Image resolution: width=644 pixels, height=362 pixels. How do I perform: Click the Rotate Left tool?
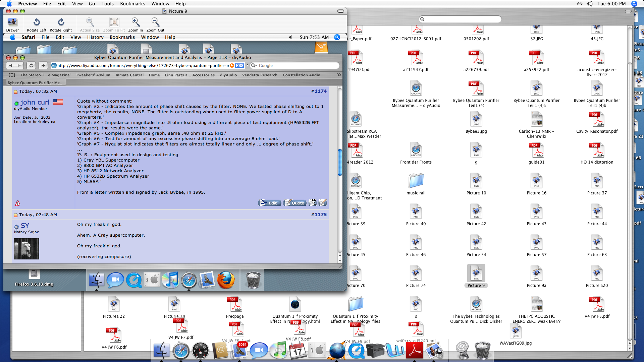click(x=37, y=25)
